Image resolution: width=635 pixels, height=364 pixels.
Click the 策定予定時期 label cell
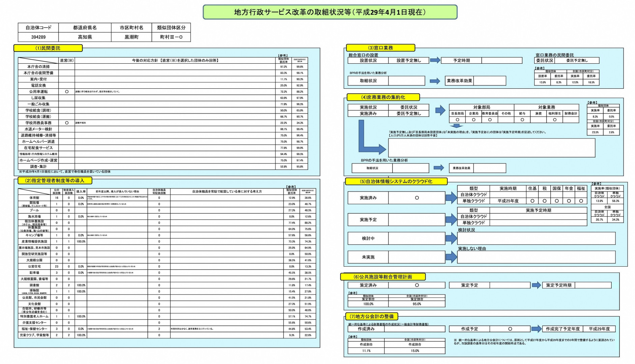pos(558,285)
